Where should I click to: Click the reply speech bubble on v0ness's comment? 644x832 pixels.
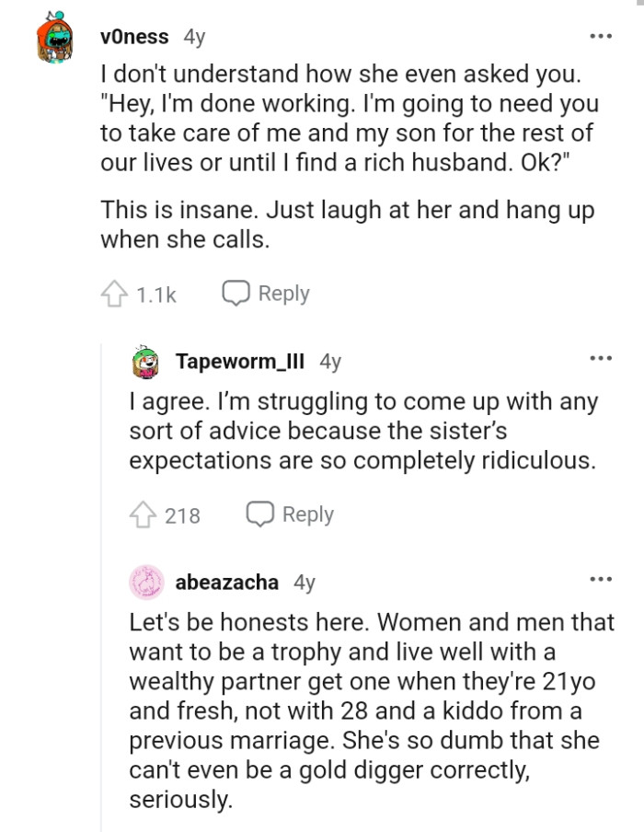point(237,293)
